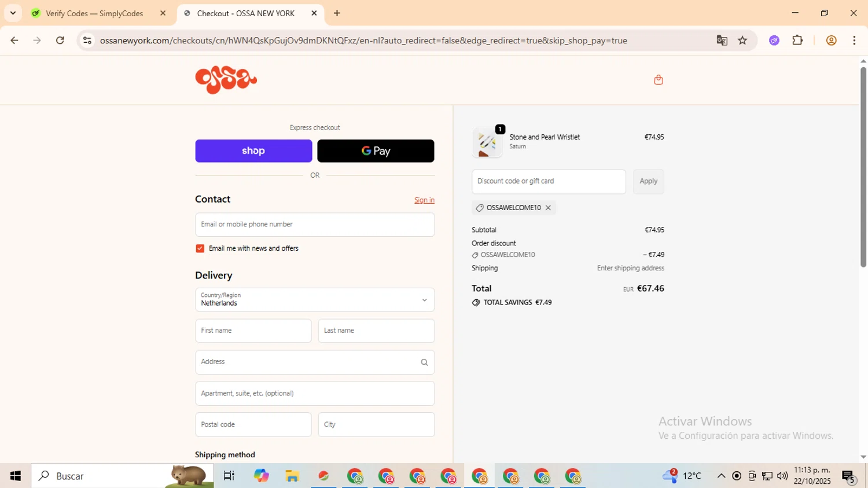Viewport: 868px width, 488px height.
Task: Click the Stone and Pearl Wristlet thumbnail
Action: click(487, 142)
